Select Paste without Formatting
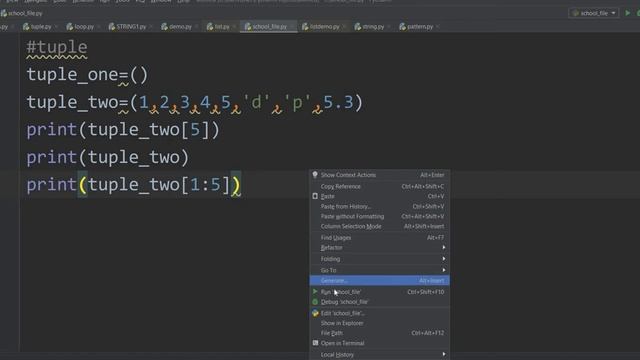The width and height of the screenshot is (640, 360). [380, 216]
